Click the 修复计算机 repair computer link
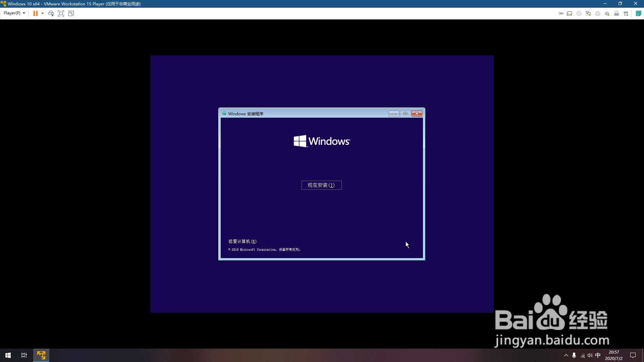 [x=242, y=241]
